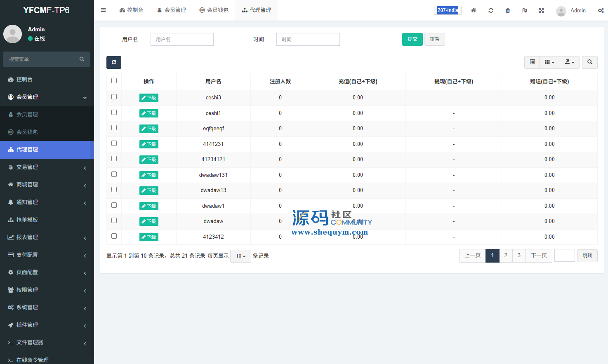
Task: Click the gears settings icon at top right
Action: [601, 10]
